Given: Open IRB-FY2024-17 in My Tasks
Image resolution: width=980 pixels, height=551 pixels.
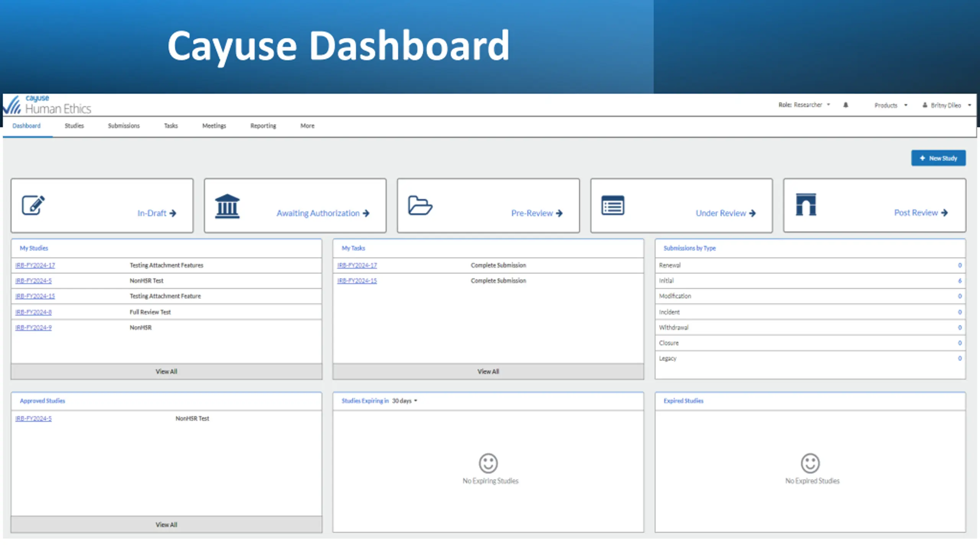Looking at the screenshot, I should point(357,265).
